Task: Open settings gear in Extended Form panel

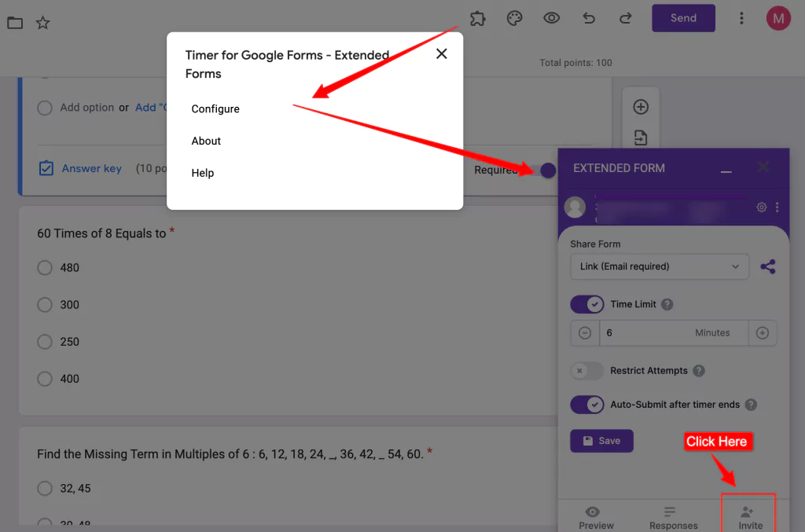Action: point(760,207)
